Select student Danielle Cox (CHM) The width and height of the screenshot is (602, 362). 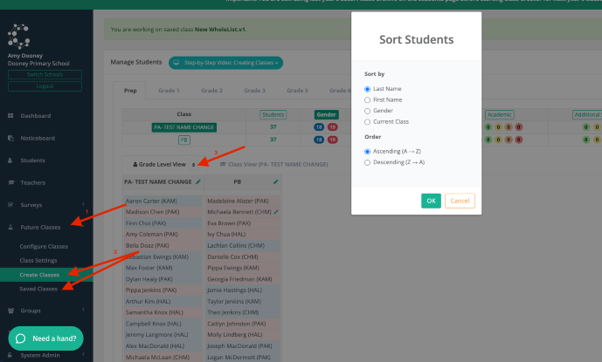coord(243,257)
